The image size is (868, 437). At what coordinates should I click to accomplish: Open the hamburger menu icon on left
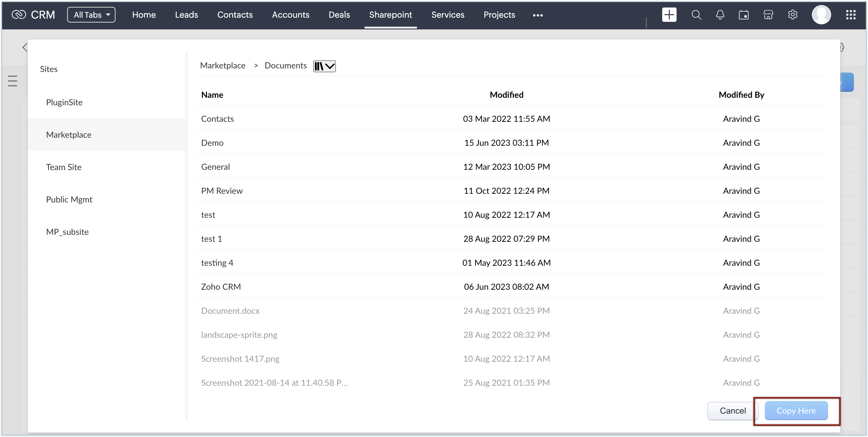click(x=13, y=81)
